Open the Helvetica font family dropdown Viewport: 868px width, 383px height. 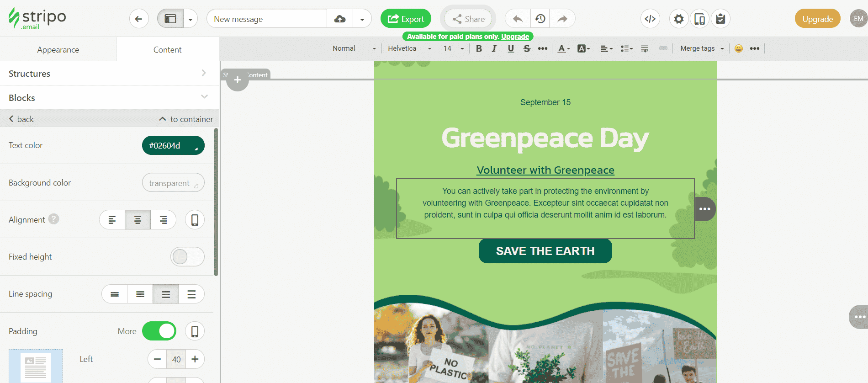click(x=409, y=48)
